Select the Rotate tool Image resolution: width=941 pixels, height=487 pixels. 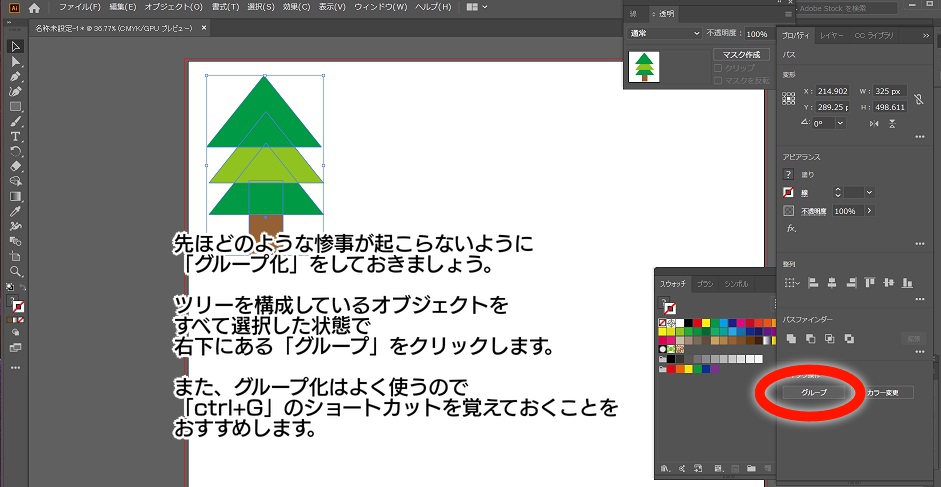click(16, 151)
